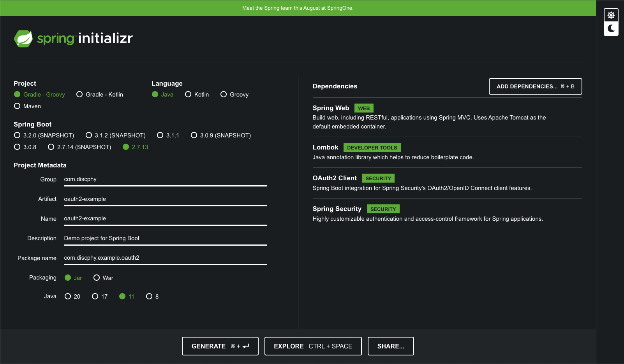
Task: Click the Spring Web dependency
Action: 447,117
